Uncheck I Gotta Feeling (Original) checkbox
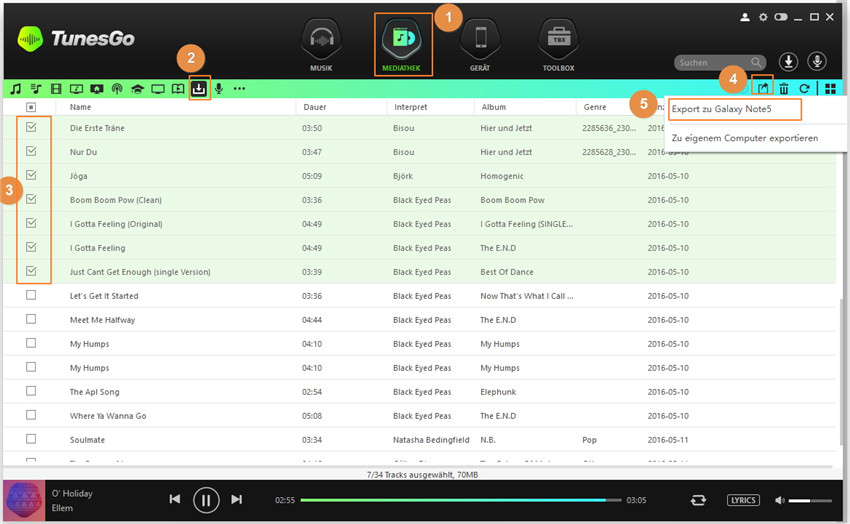 pos(31,223)
